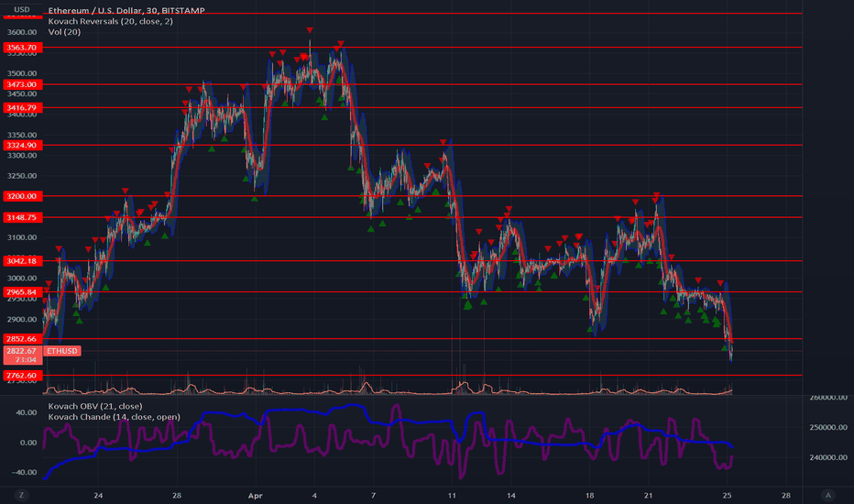Click the 40.00 oscillator axis label
The image size is (854, 504).
tap(27, 412)
